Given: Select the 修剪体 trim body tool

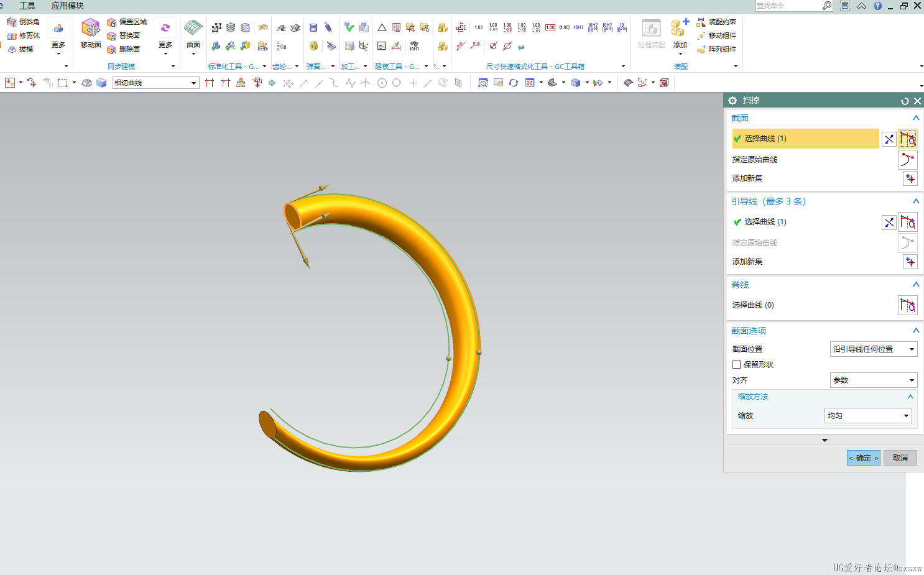Looking at the screenshot, I should coord(23,35).
